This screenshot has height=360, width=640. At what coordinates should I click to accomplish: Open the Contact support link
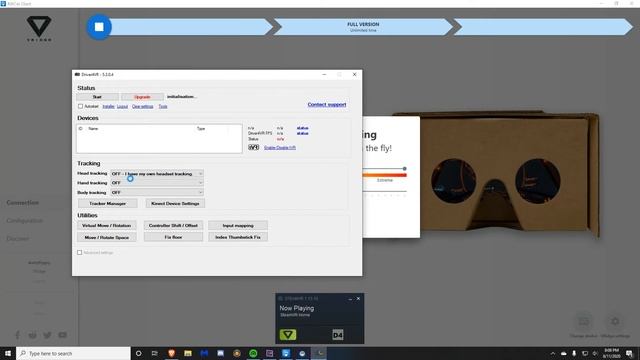pos(327,104)
